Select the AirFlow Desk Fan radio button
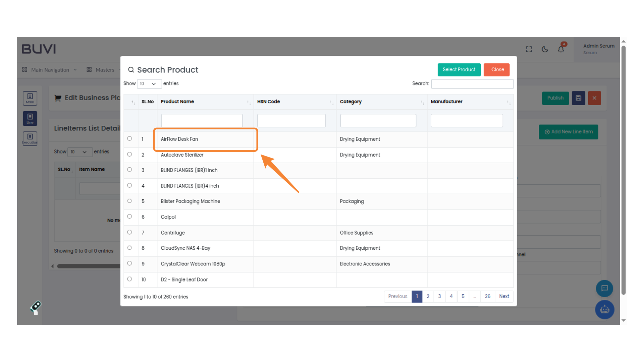Image resolution: width=644 pixels, height=362 pixels. click(x=129, y=138)
